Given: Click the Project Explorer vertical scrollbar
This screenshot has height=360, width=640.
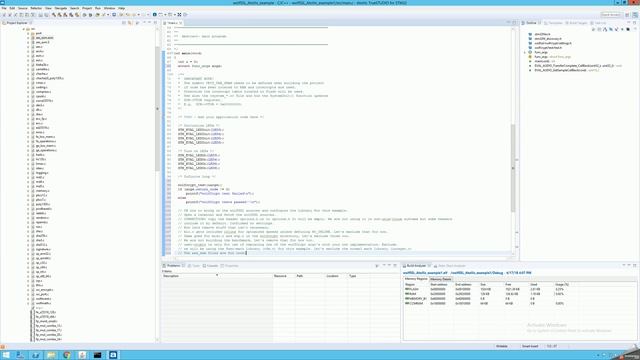Looking at the screenshot, I should coord(157,109).
